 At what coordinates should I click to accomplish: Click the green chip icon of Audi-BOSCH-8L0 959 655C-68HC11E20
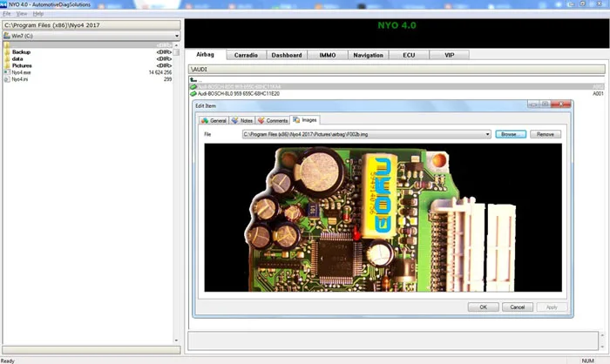click(x=193, y=94)
